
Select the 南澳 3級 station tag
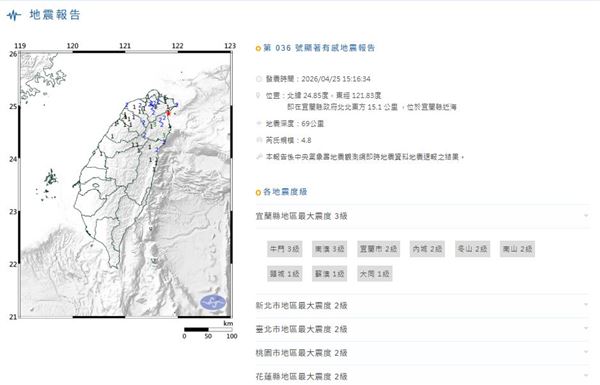[329, 249]
